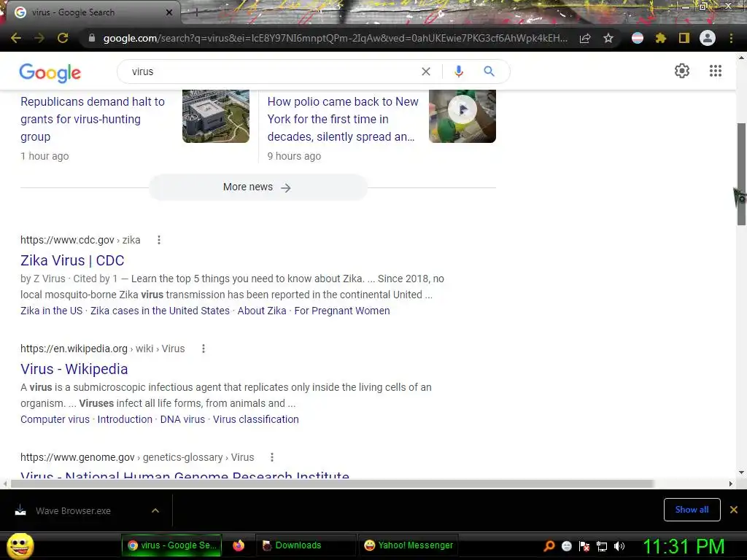Reload the page with the refresh icon
This screenshot has width=747, height=560.
pos(63,38)
